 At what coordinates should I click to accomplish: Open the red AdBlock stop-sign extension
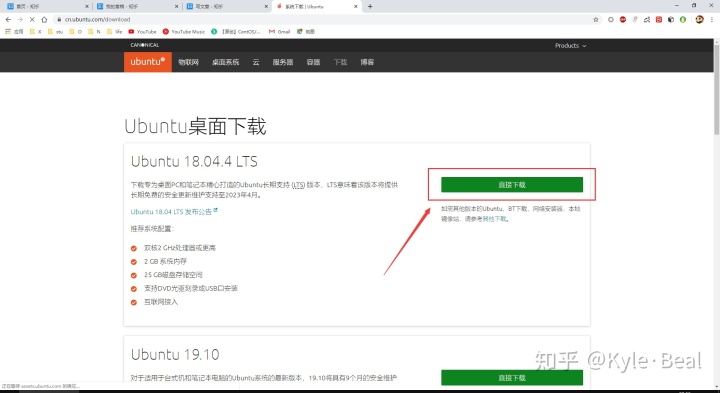pos(623,19)
